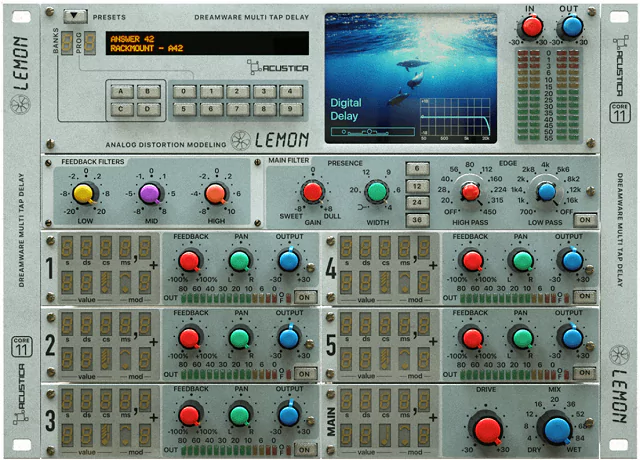Viewport: 640px width, 460px height.
Task: Toggle the Main Filter ON button
Action: pos(585,220)
